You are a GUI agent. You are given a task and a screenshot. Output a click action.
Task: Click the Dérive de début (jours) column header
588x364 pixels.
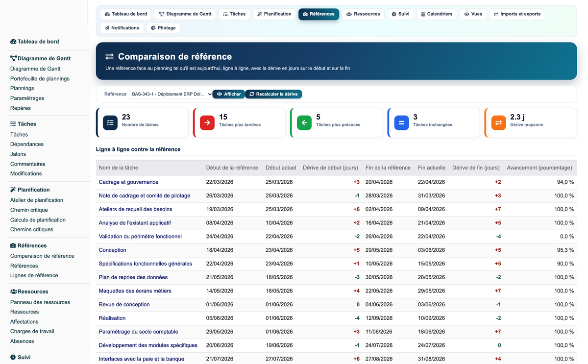(330, 168)
